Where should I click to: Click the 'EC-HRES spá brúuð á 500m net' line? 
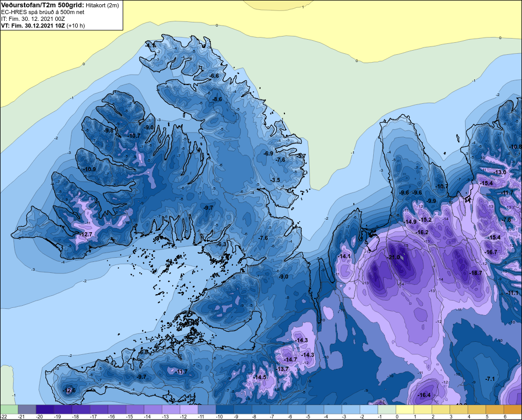43,12
